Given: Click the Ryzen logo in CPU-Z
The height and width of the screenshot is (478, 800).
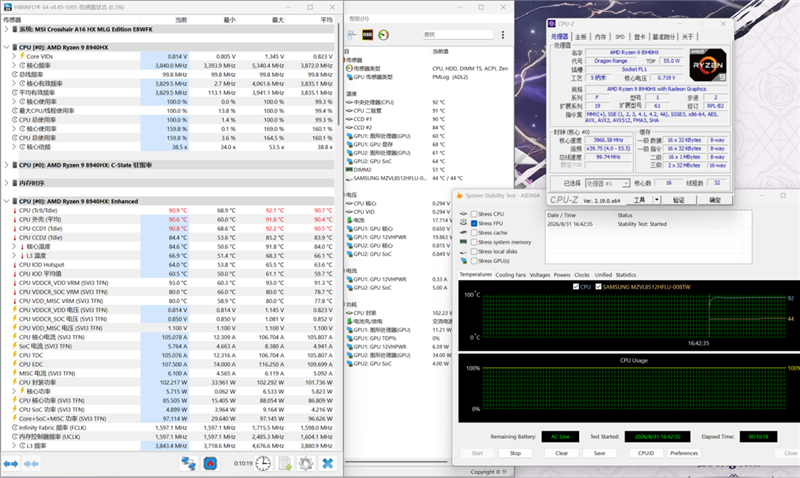Looking at the screenshot, I should (708, 65).
